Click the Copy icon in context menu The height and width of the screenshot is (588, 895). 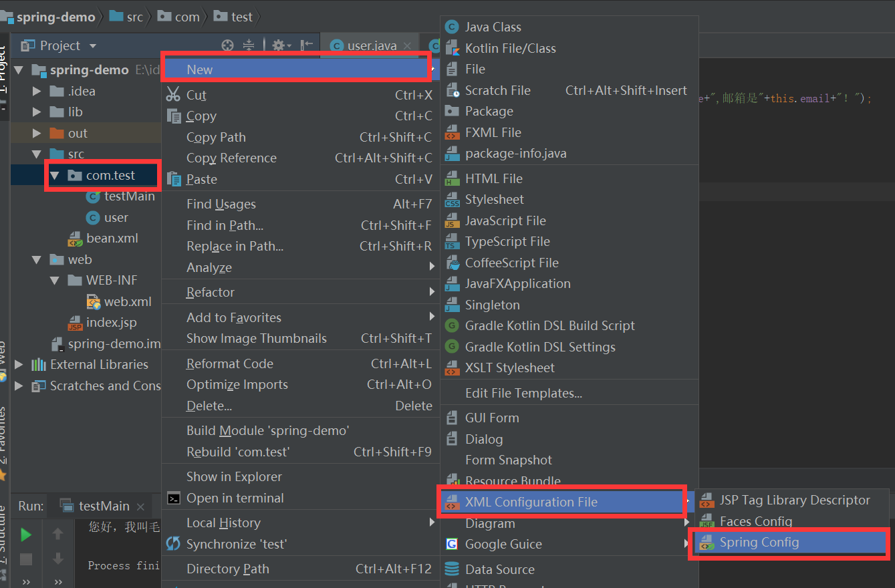pos(174,116)
